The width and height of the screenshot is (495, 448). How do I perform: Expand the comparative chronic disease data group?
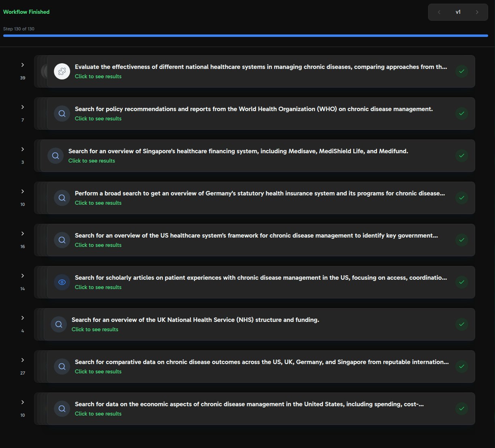tap(23, 360)
